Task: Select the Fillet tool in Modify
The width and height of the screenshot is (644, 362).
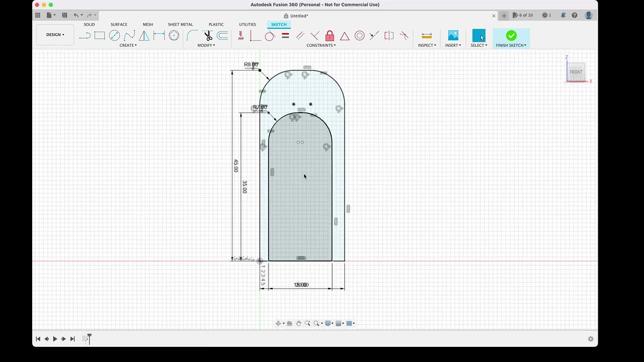Action: point(192,36)
